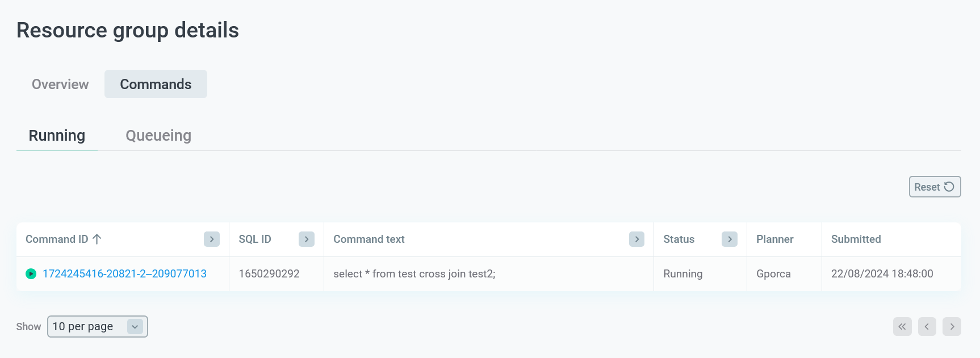Open the Command ID column filter chevron
Viewport: 980px width, 358px height.
211,239
